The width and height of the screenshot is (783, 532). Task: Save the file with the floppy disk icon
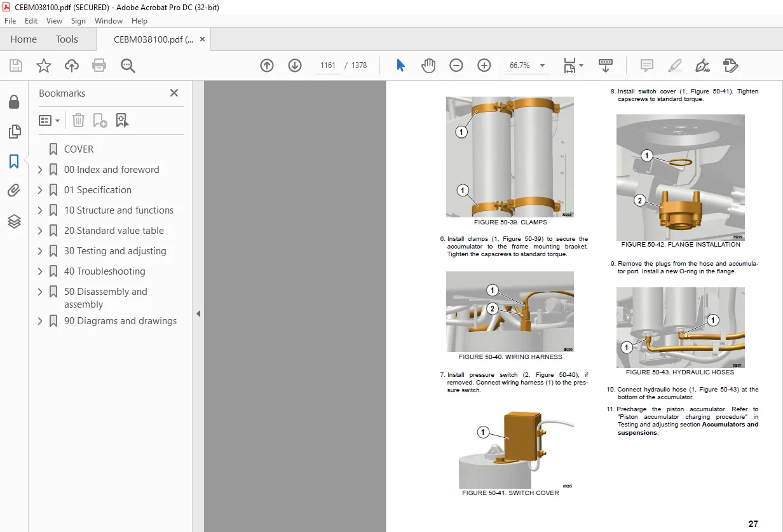pos(16,65)
